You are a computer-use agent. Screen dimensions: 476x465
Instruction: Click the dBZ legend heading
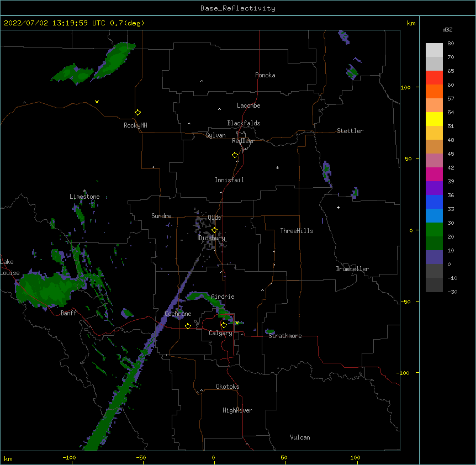pyautogui.click(x=447, y=29)
